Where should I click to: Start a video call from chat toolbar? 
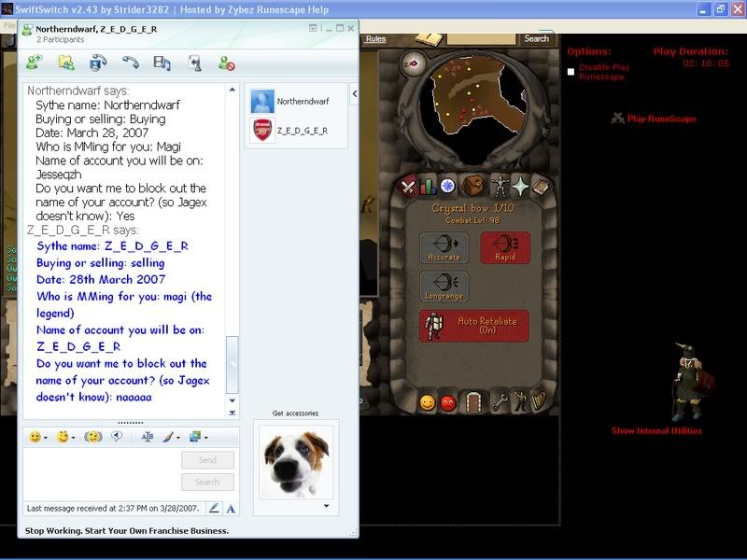(98, 63)
